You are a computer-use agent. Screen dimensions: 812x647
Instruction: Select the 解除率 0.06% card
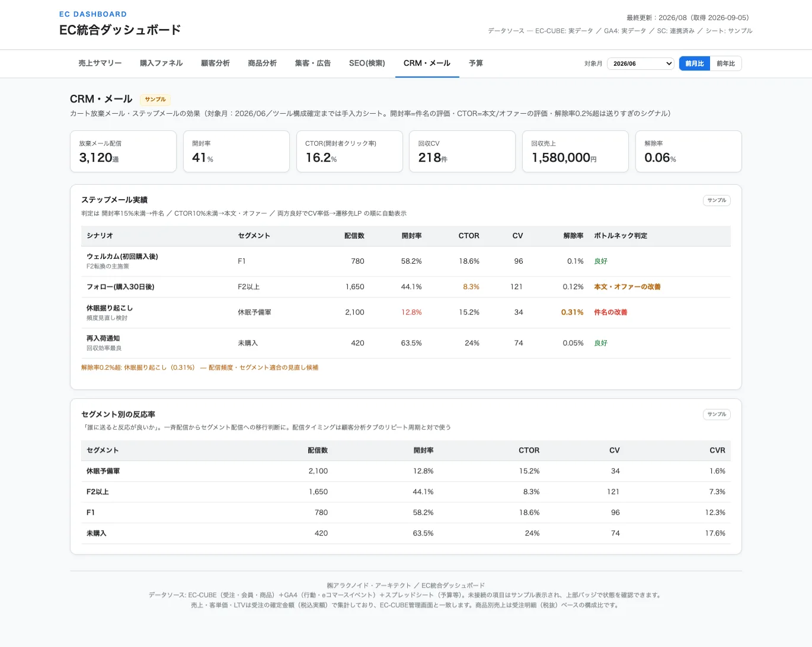point(689,152)
